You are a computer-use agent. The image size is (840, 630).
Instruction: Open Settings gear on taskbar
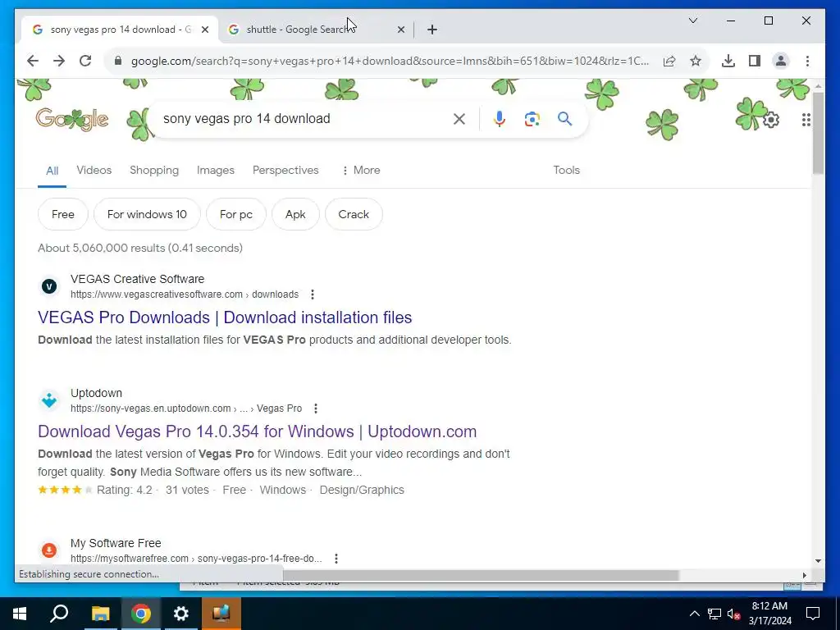point(181,614)
